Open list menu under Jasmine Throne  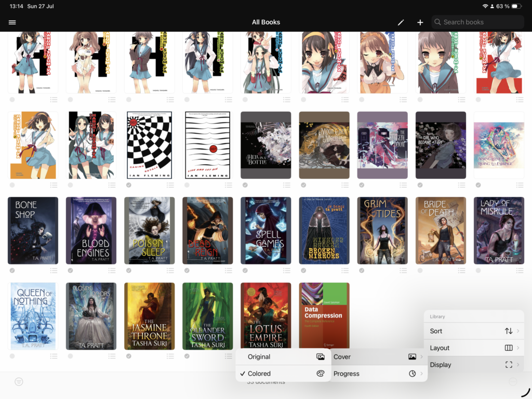[x=170, y=356]
